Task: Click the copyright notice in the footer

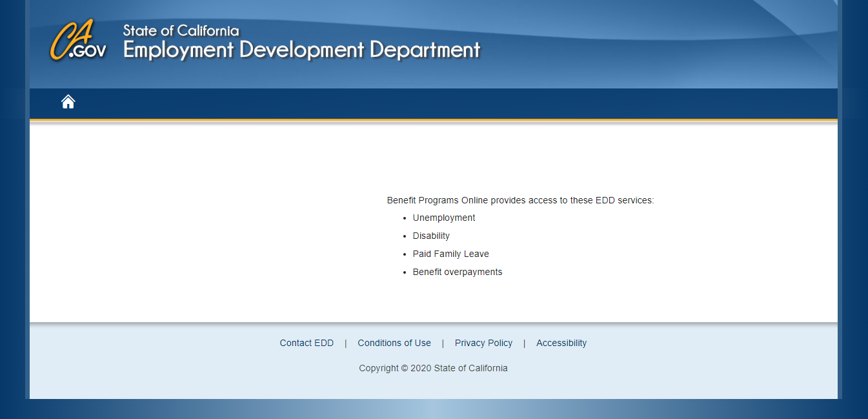Action: (433, 368)
